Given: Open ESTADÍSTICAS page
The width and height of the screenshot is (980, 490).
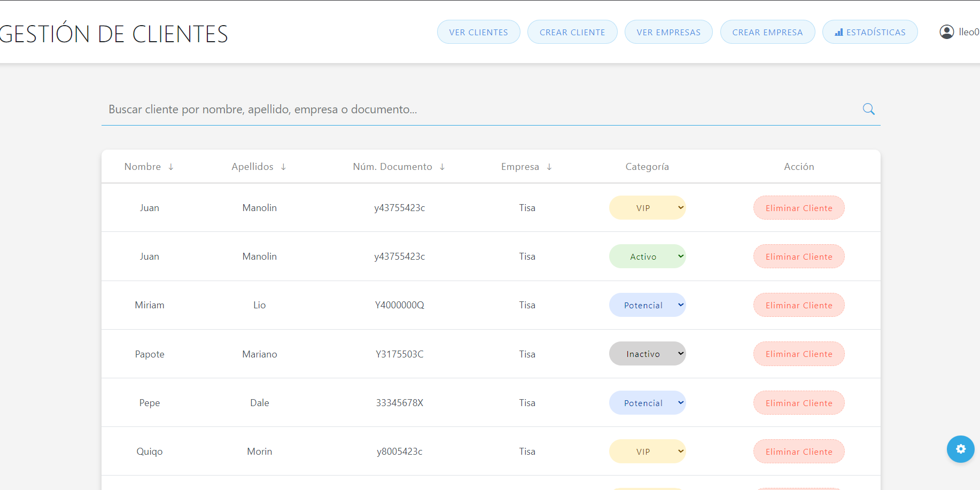Looking at the screenshot, I should pyautogui.click(x=870, y=32).
